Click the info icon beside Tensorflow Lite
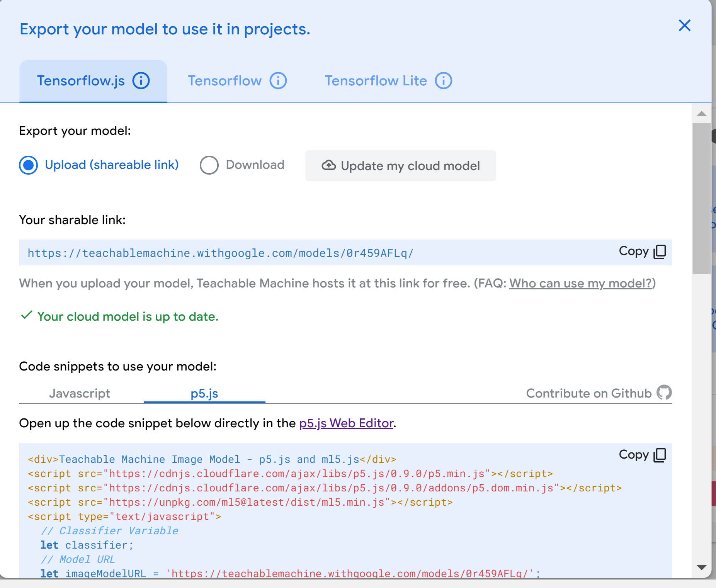This screenshot has height=588, width=716. coord(443,81)
